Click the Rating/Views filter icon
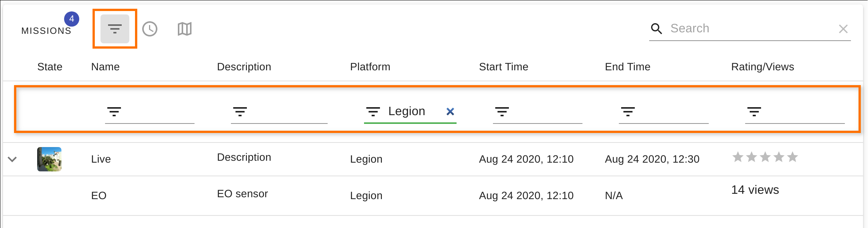Viewport: 868px width, 228px height. pyautogui.click(x=754, y=112)
